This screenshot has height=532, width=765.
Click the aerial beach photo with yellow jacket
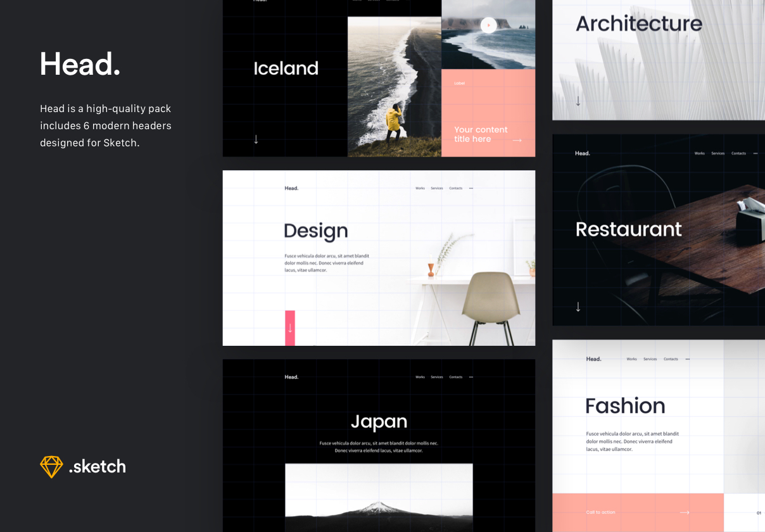[x=395, y=87]
